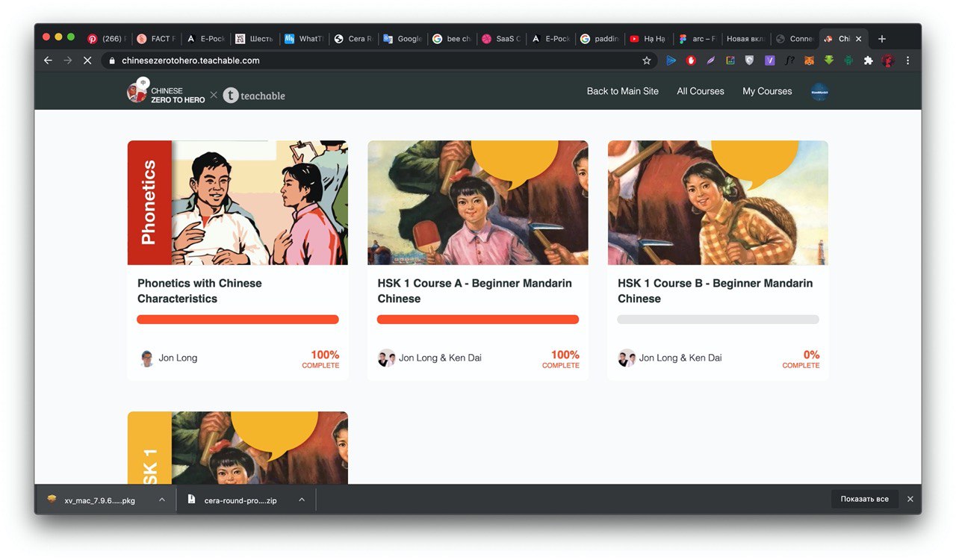956x560 pixels.
Task: Switch to the Шесть tab
Action: coord(254,39)
